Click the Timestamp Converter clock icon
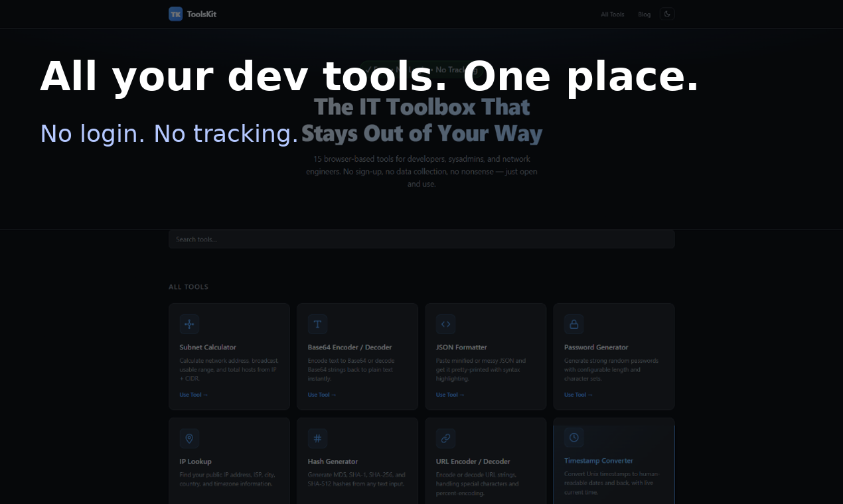 coord(574,438)
